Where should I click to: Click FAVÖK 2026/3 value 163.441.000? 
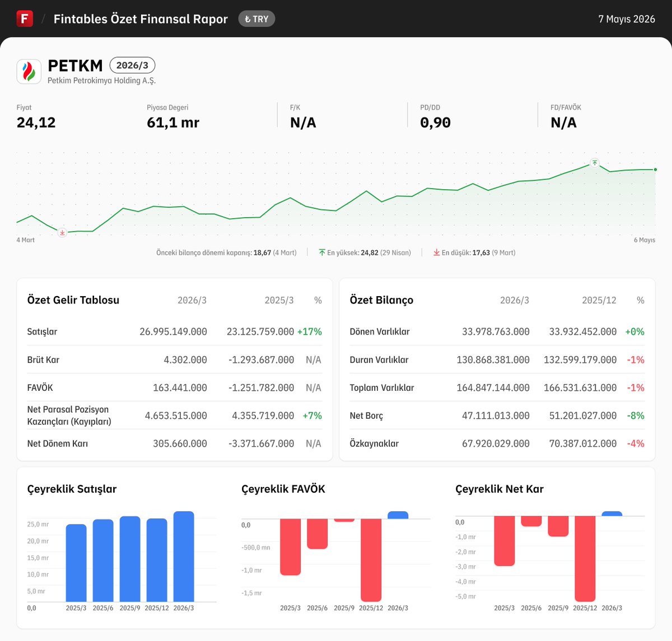click(x=180, y=387)
